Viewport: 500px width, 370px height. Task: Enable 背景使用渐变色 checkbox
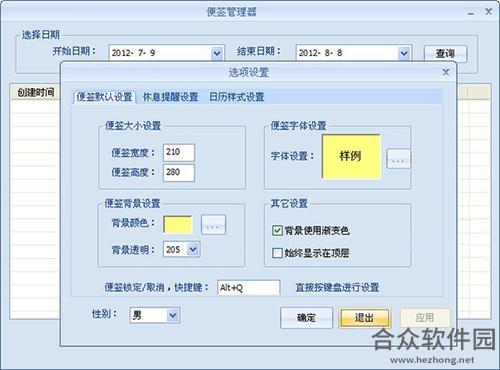277,230
